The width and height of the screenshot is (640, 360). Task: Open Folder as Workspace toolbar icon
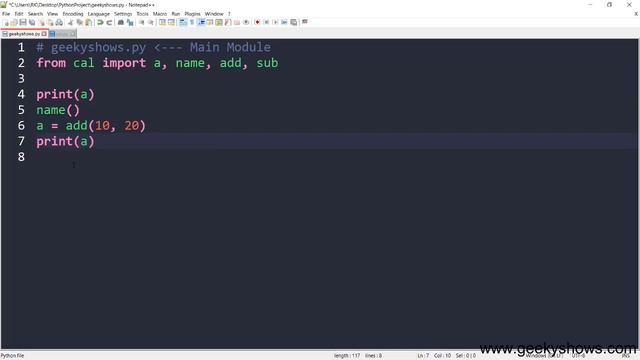click(237, 22)
